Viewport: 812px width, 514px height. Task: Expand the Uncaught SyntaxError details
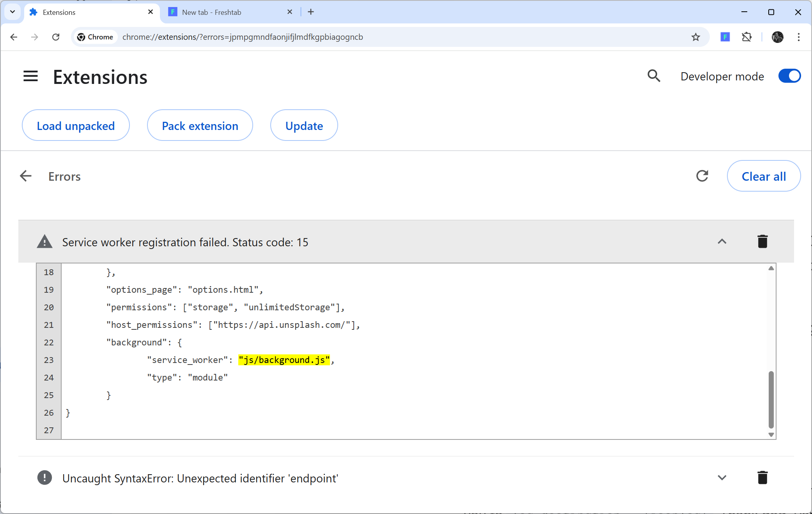[x=722, y=478]
